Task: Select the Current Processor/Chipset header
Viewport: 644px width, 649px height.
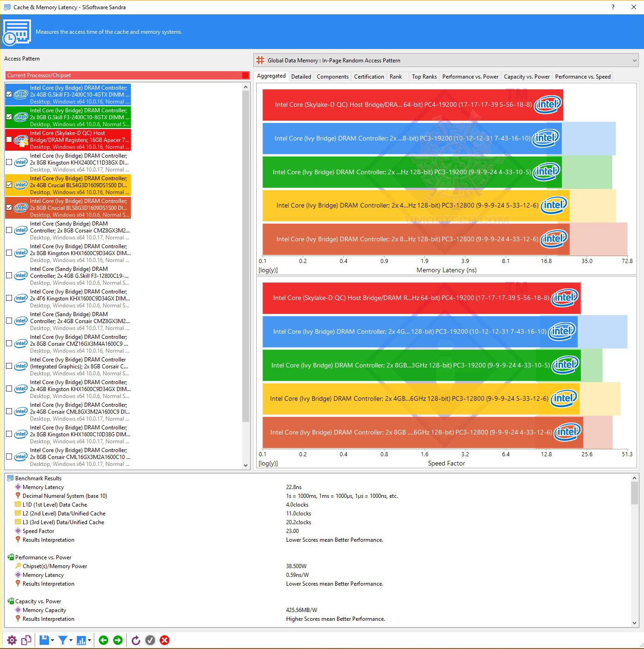Action: (x=128, y=75)
